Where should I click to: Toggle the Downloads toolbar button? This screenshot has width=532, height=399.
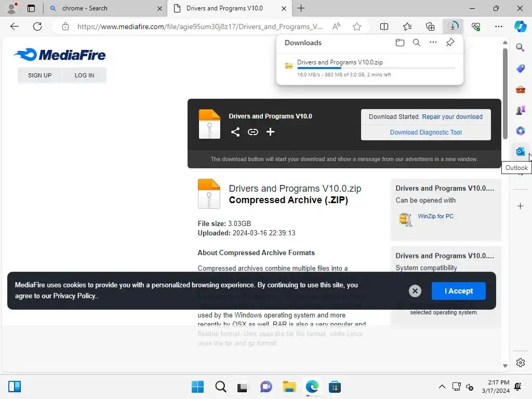[453, 26]
